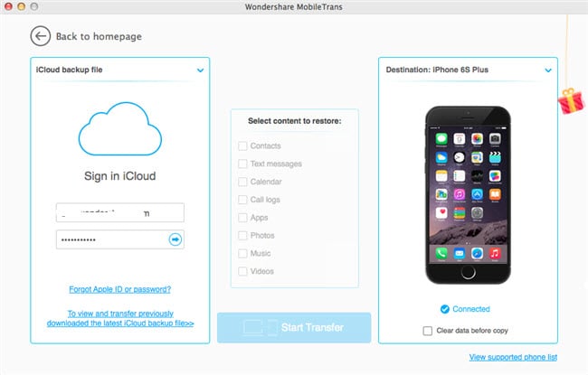The width and height of the screenshot is (588, 375).
Task: Click the back arrow circle icon
Action: point(40,36)
